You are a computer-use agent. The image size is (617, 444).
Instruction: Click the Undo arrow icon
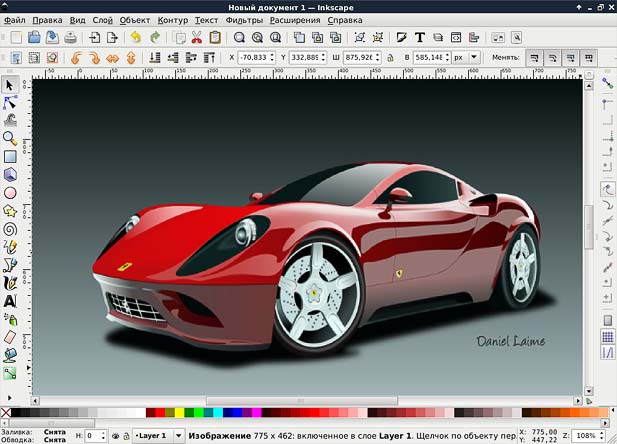(136, 37)
